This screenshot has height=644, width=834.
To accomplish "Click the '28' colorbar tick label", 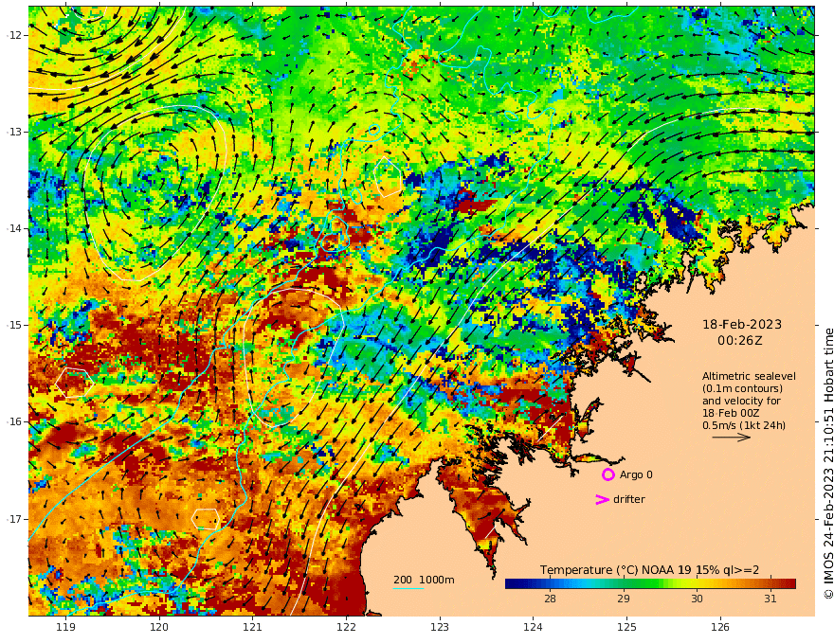I will coord(550,599).
